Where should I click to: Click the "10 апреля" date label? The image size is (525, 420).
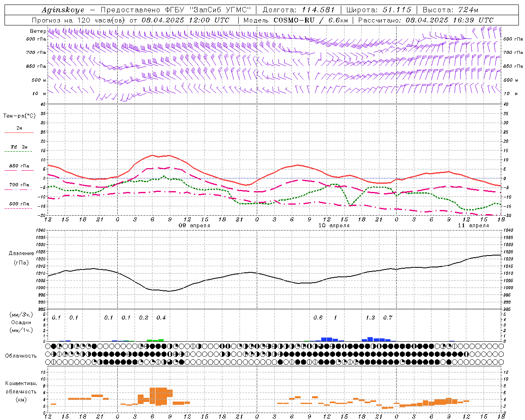point(334,226)
